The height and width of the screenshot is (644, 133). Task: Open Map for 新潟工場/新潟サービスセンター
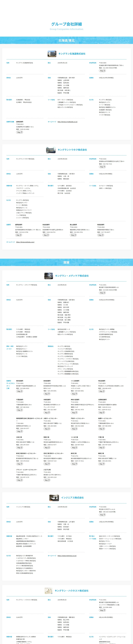tap(20, 464)
